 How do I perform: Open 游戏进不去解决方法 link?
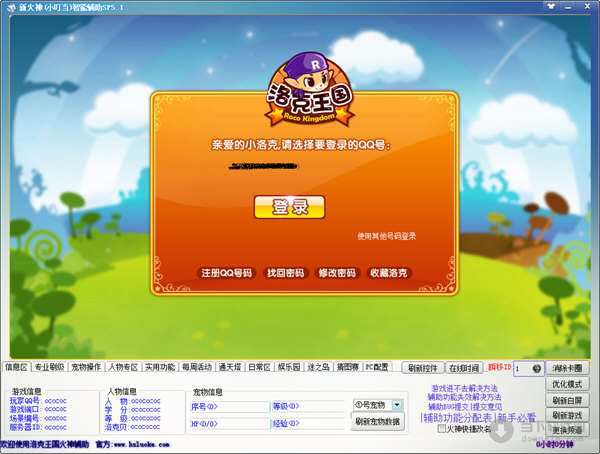coord(465,388)
